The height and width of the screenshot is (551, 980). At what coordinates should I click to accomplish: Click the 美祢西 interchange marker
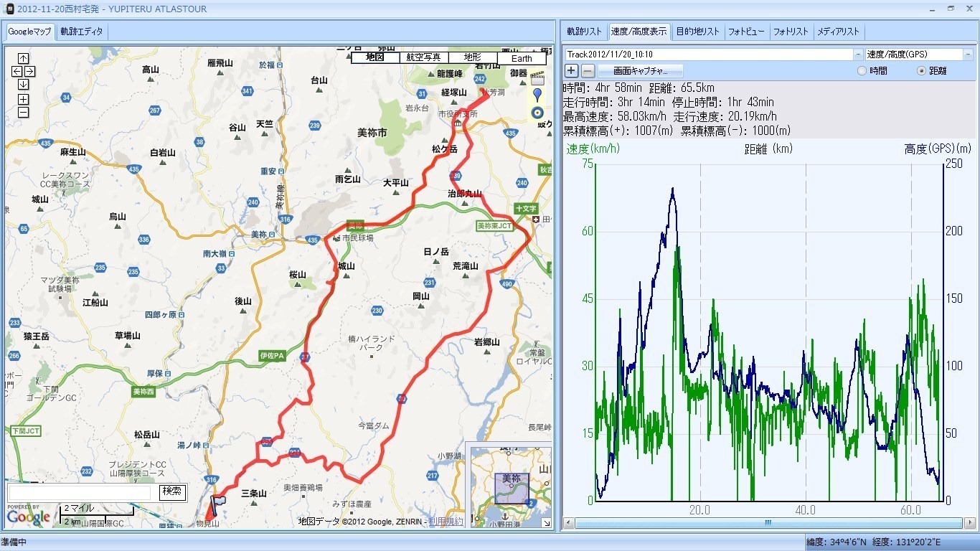point(145,392)
